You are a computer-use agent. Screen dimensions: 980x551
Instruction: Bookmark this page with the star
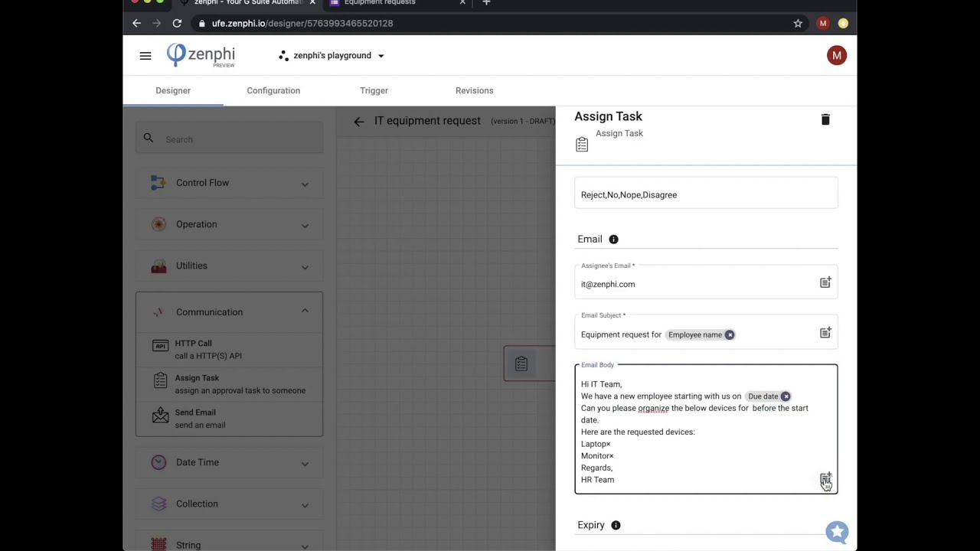click(x=798, y=23)
